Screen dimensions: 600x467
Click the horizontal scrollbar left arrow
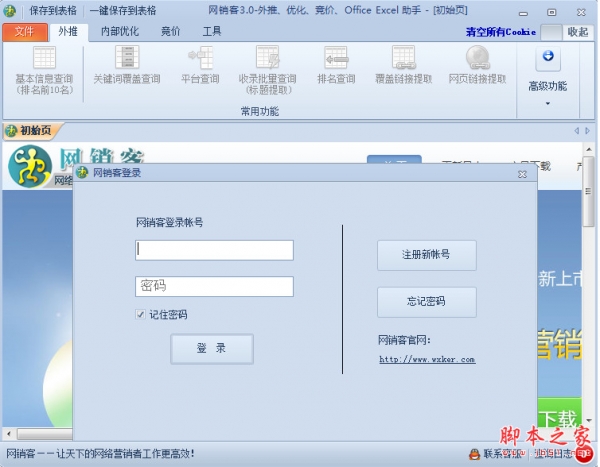click(9, 434)
